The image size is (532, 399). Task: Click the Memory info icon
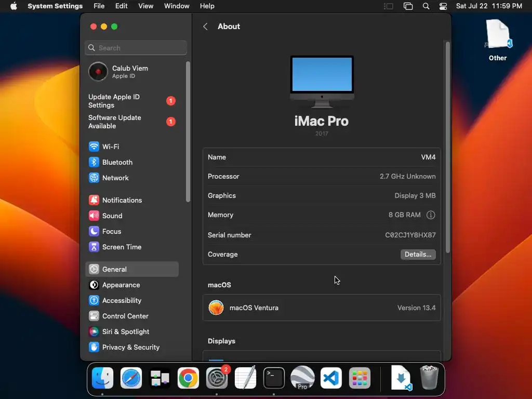431,215
